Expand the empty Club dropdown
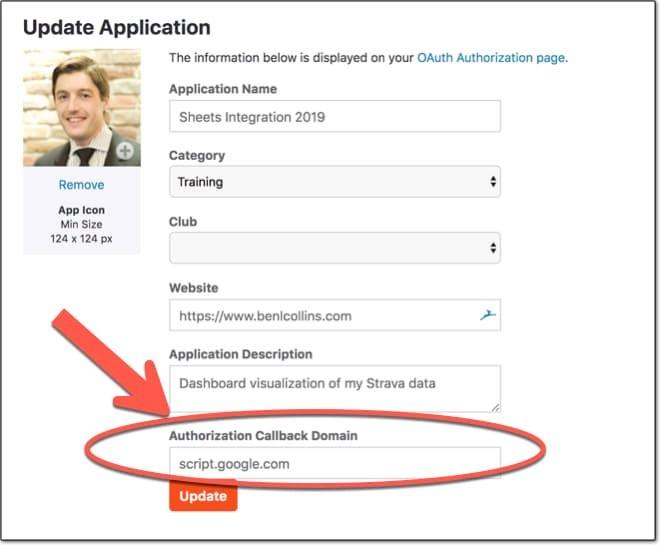 coord(335,247)
